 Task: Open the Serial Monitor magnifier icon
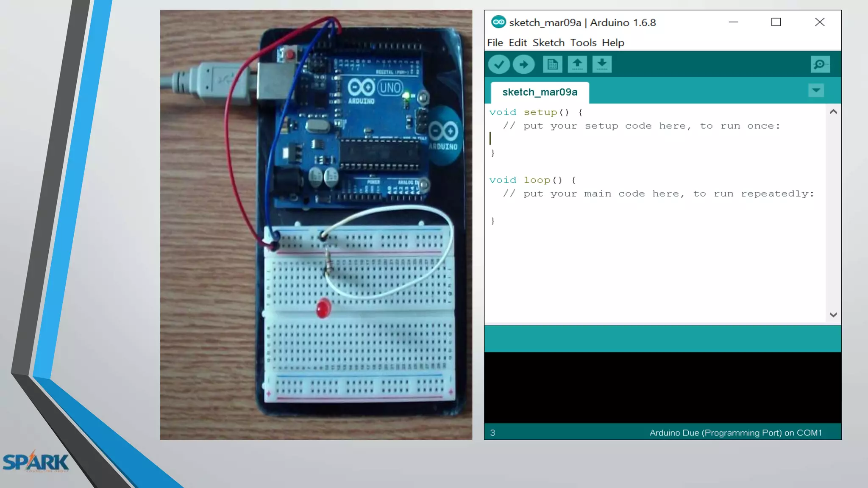(x=820, y=64)
